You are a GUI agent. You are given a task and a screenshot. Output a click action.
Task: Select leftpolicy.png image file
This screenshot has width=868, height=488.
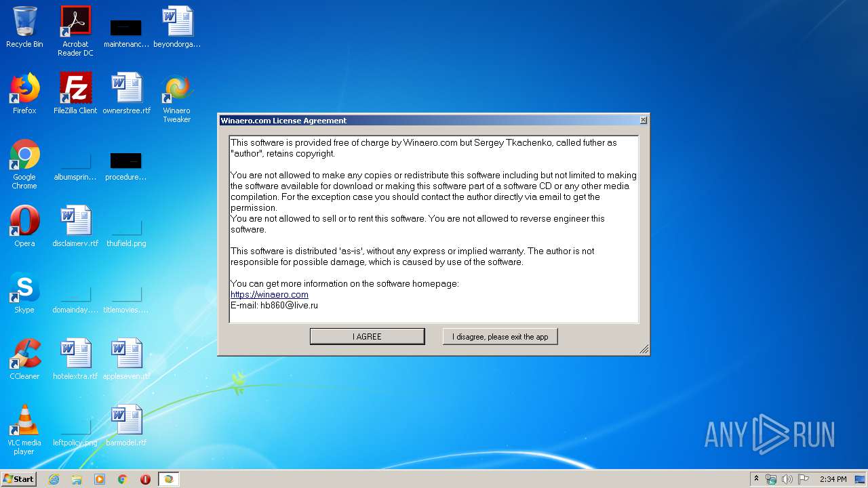(x=75, y=434)
